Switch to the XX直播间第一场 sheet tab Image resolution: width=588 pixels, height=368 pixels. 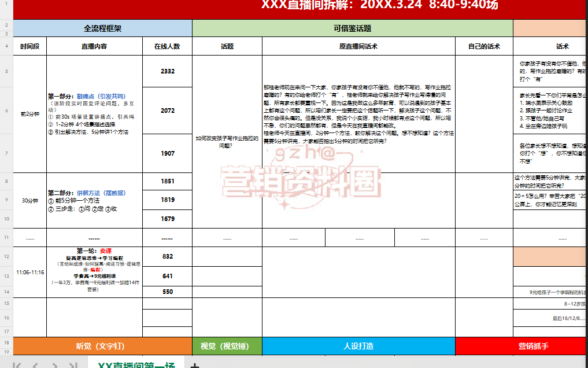(136, 364)
